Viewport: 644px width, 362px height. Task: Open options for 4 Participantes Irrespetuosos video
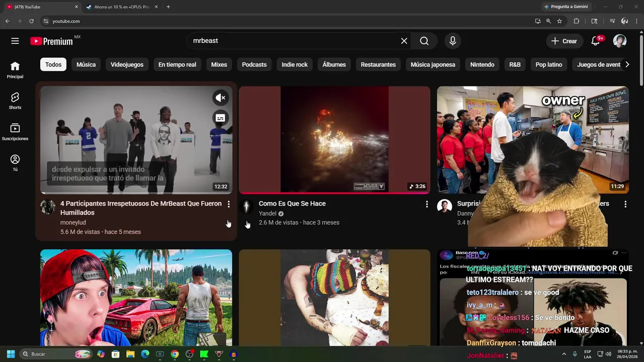[x=228, y=204]
